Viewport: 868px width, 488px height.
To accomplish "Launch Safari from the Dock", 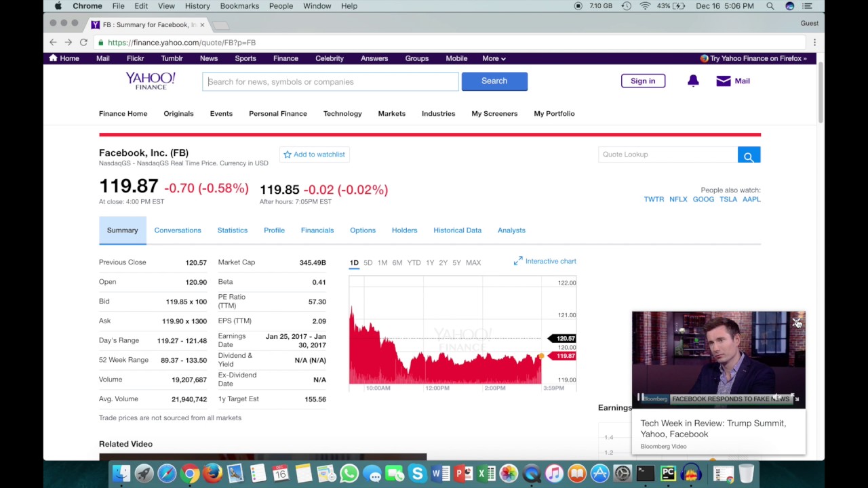I will click(167, 473).
